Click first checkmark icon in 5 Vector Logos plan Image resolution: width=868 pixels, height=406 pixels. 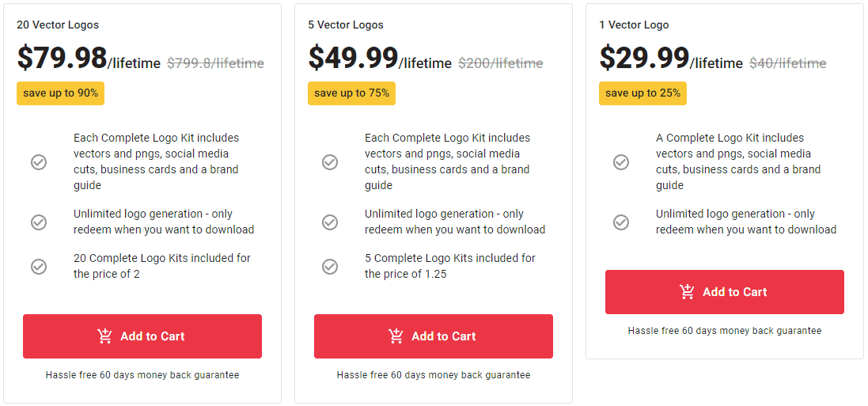click(x=330, y=162)
